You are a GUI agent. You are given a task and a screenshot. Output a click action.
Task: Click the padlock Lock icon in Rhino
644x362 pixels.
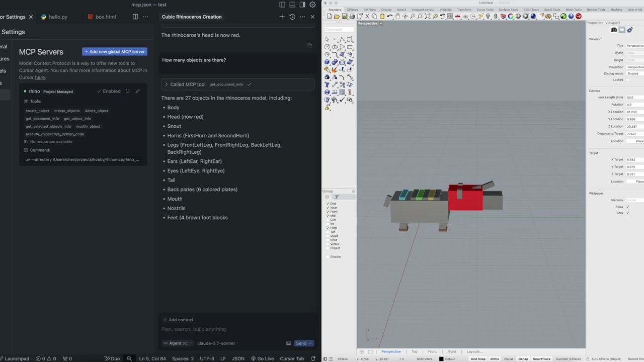(x=495, y=17)
